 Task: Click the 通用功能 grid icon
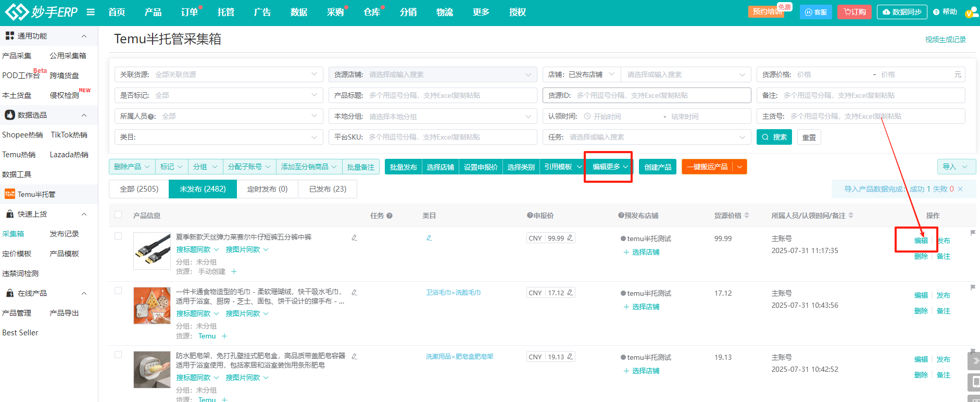point(10,36)
